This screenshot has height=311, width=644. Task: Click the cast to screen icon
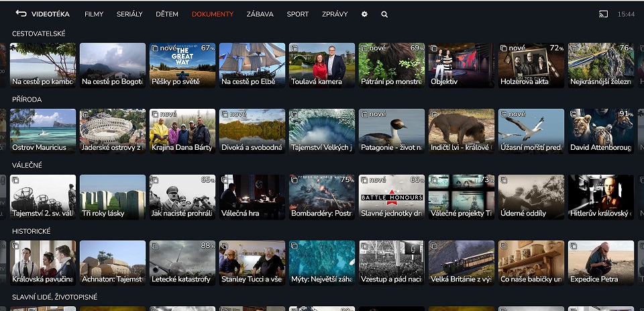[603, 14]
